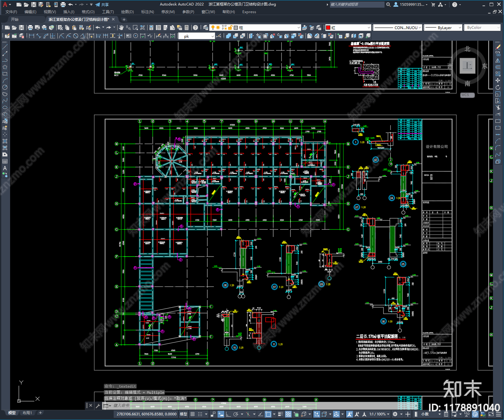Select the Line tool in left toolbar

(5, 47)
